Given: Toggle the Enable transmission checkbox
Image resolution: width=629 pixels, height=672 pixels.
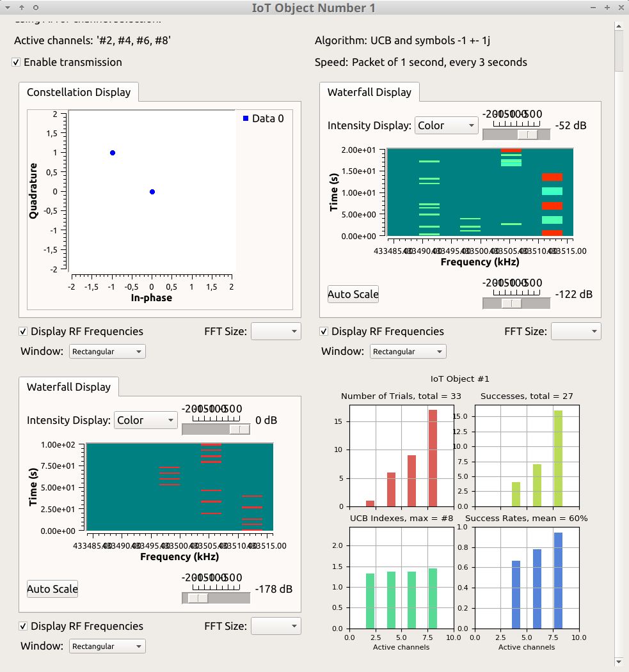Looking at the screenshot, I should click(x=16, y=62).
